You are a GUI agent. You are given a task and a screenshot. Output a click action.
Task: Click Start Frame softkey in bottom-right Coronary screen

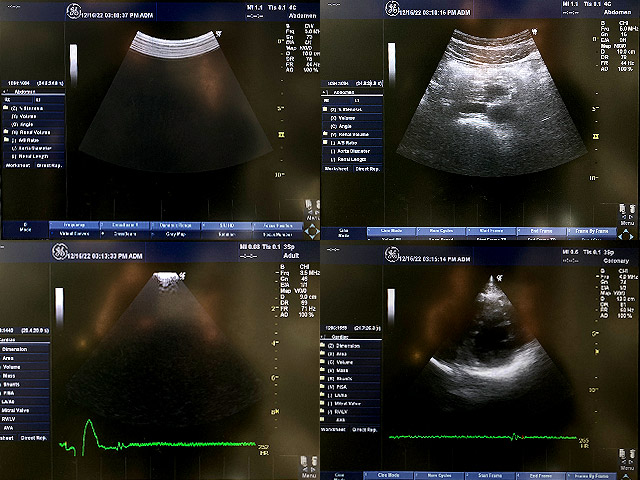point(490,476)
